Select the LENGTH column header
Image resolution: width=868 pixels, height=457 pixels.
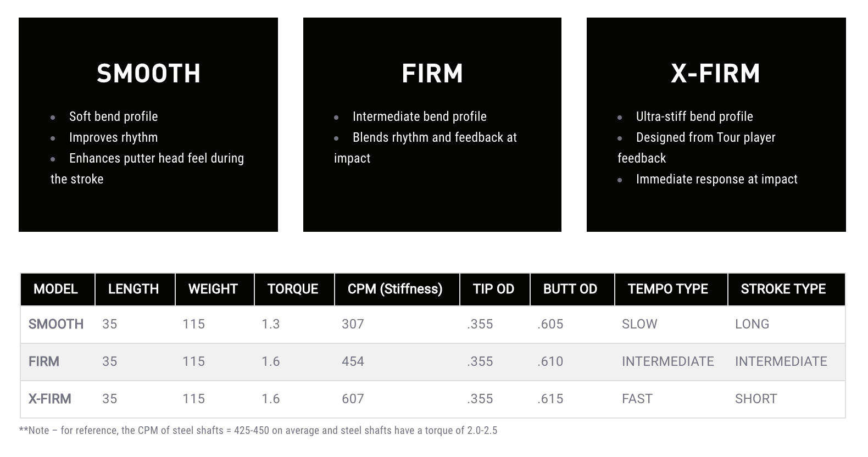point(133,289)
